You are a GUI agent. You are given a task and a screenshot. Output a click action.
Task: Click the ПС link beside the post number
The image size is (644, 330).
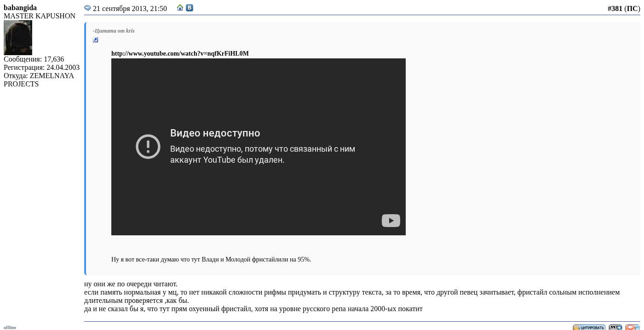pyautogui.click(x=632, y=9)
